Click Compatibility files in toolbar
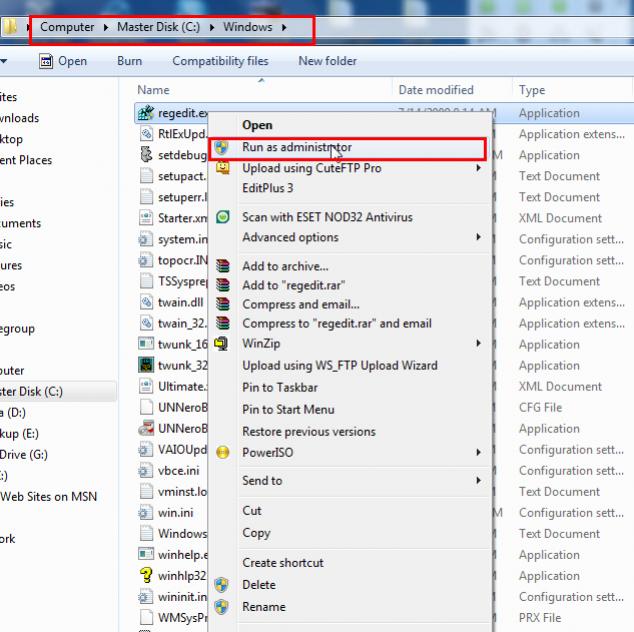Screen dimensions: 634x632 [220, 61]
